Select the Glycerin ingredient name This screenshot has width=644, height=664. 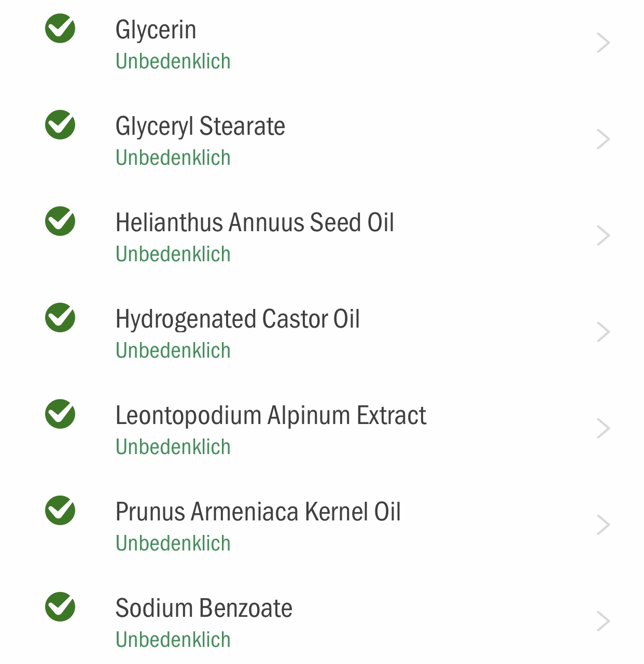pos(156,30)
